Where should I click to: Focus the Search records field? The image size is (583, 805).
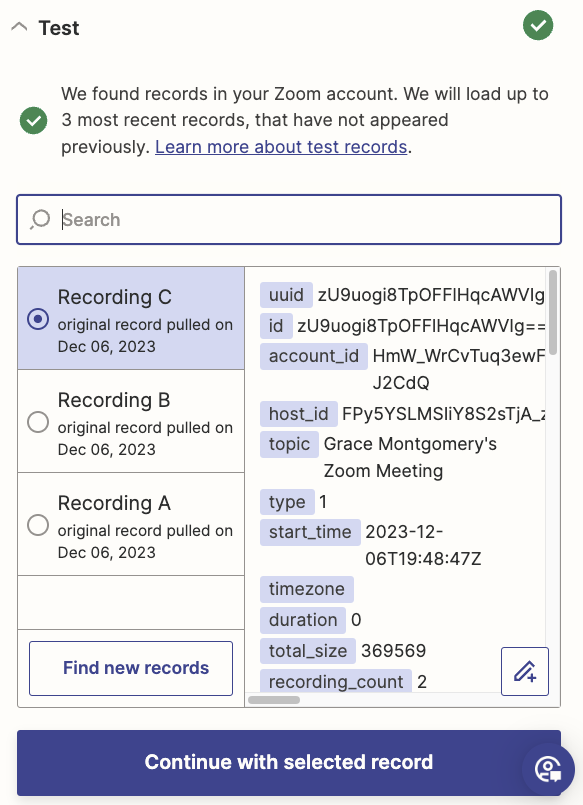point(289,220)
